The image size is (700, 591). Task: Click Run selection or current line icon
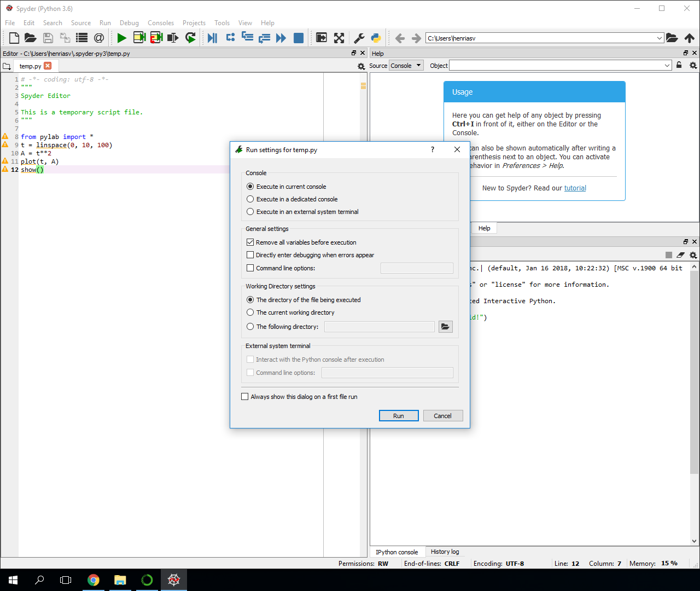(x=173, y=38)
